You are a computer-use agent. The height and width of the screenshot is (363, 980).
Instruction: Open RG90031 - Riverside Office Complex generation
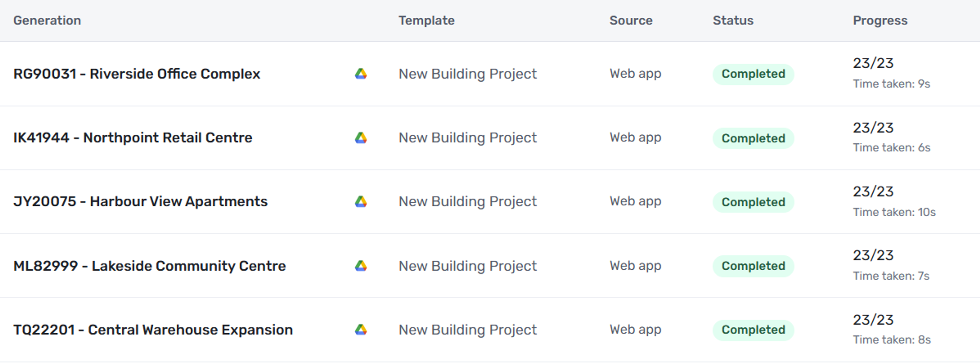[137, 74]
